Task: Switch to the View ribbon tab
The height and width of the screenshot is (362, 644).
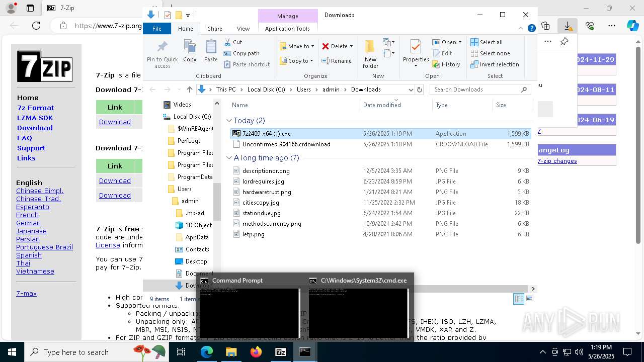Action: [243, 29]
